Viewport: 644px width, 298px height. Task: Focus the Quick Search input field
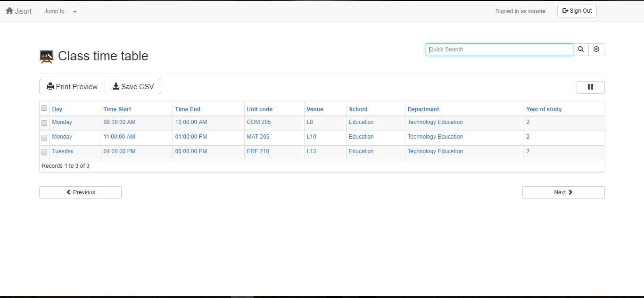click(x=499, y=50)
